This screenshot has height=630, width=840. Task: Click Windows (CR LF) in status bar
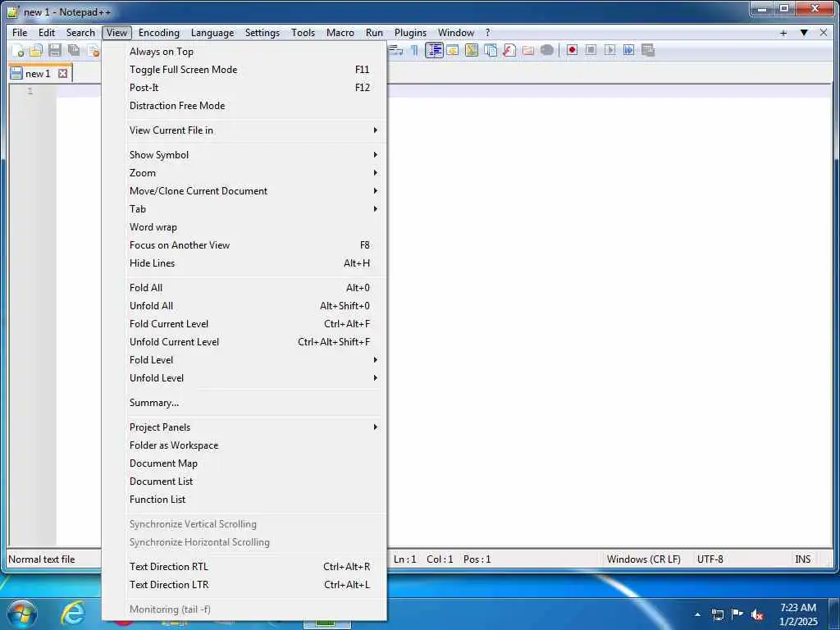[643, 559]
